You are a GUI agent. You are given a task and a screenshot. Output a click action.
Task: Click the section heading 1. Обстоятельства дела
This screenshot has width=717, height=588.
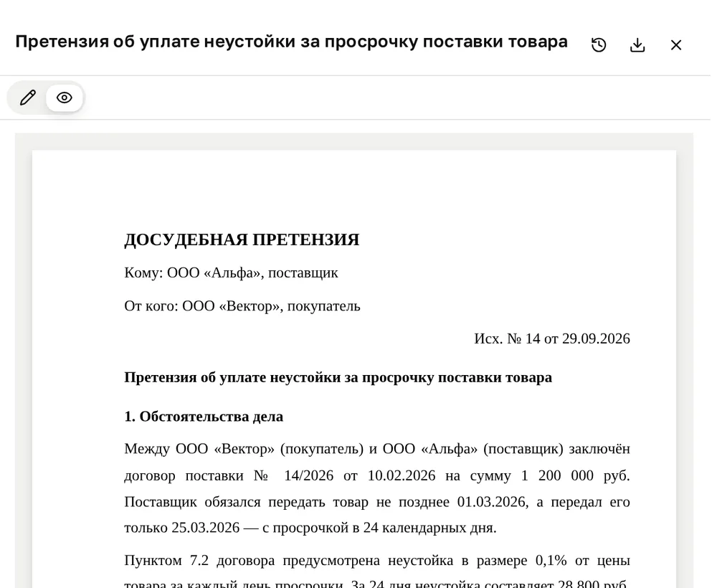204,417
